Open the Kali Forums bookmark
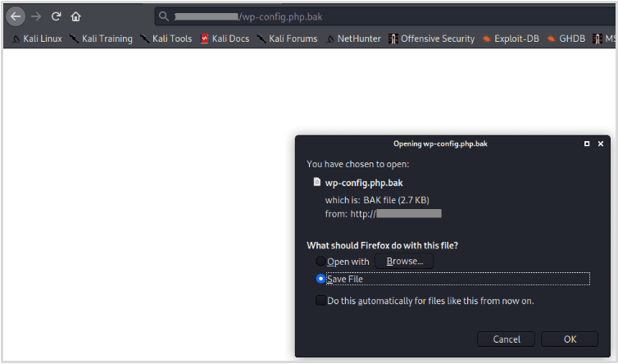Screen dimensions: 618x364 pyautogui.click(x=288, y=39)
